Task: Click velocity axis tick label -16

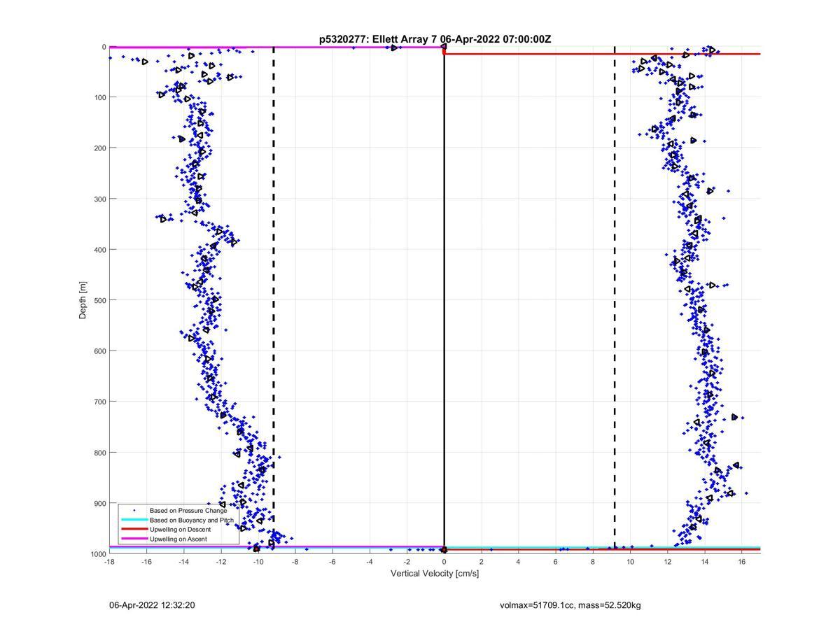Action: pyautogui.click(x=146, y=562)
